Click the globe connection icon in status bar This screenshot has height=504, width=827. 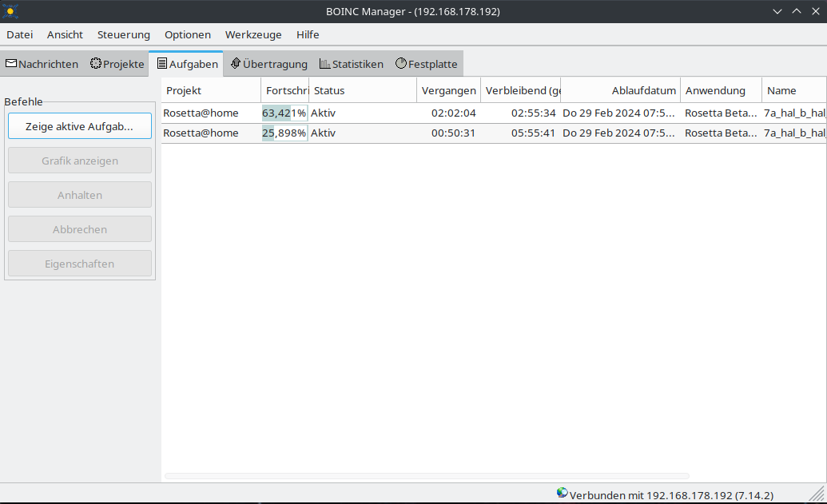point(563,494)
